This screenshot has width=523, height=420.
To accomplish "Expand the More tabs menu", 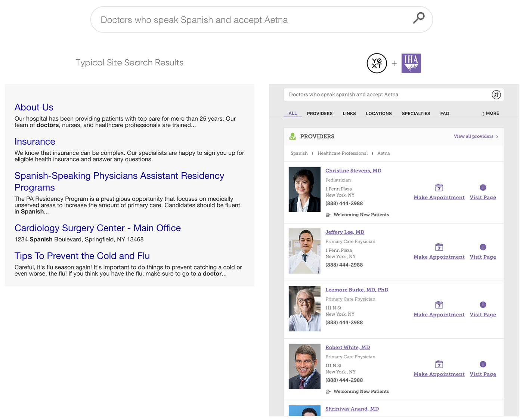I will coord(490,113).
